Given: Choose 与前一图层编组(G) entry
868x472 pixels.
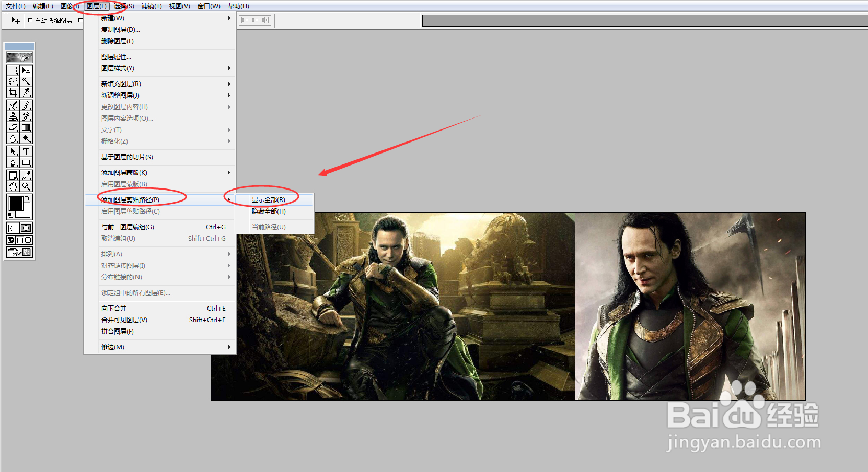Looking at the screenshot, I should tap(160, 227).
